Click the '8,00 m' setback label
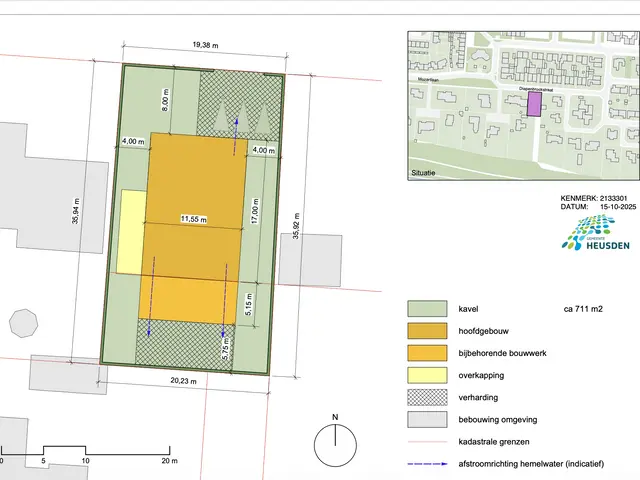Image resolution: width=640 pixels, height=480 pixels. (x=165, y=100)
